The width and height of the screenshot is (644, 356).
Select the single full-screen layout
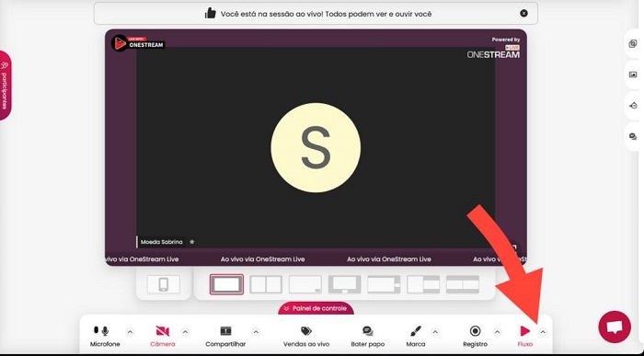coord(226,284)
